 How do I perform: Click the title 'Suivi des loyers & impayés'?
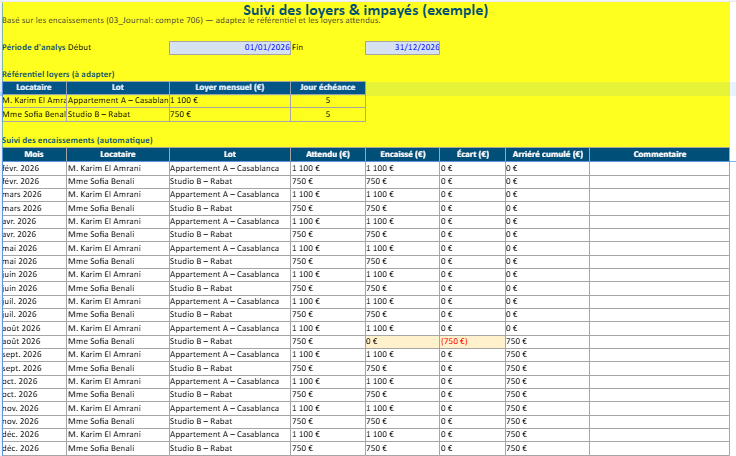click(x=366, y=10)
